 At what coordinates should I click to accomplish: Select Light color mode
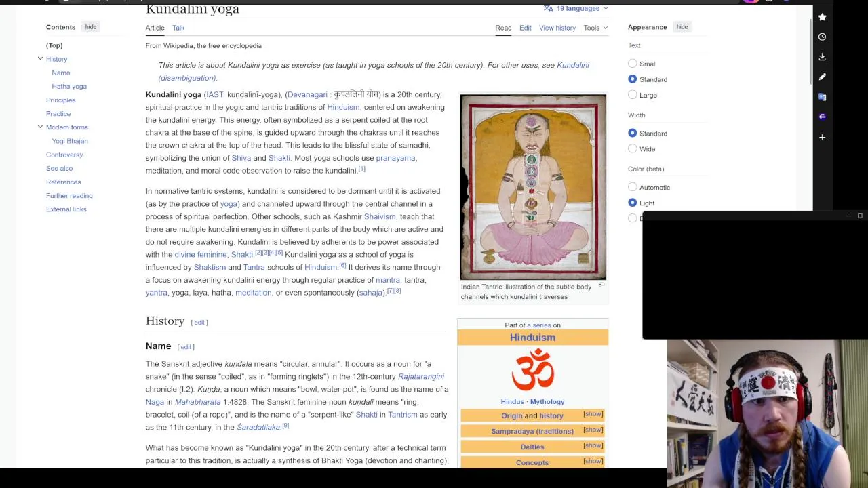pos(632,203)
